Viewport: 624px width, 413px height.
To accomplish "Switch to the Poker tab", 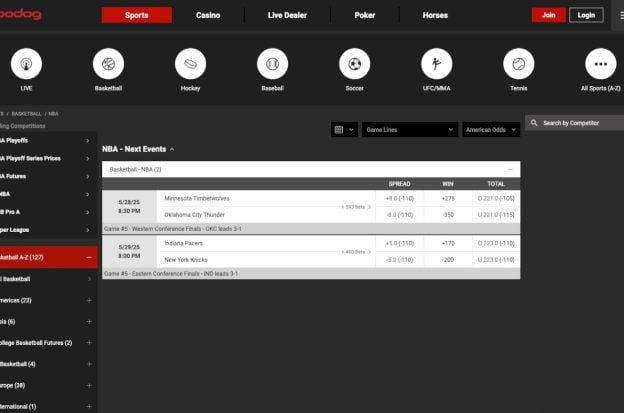I will click(365, 15).
